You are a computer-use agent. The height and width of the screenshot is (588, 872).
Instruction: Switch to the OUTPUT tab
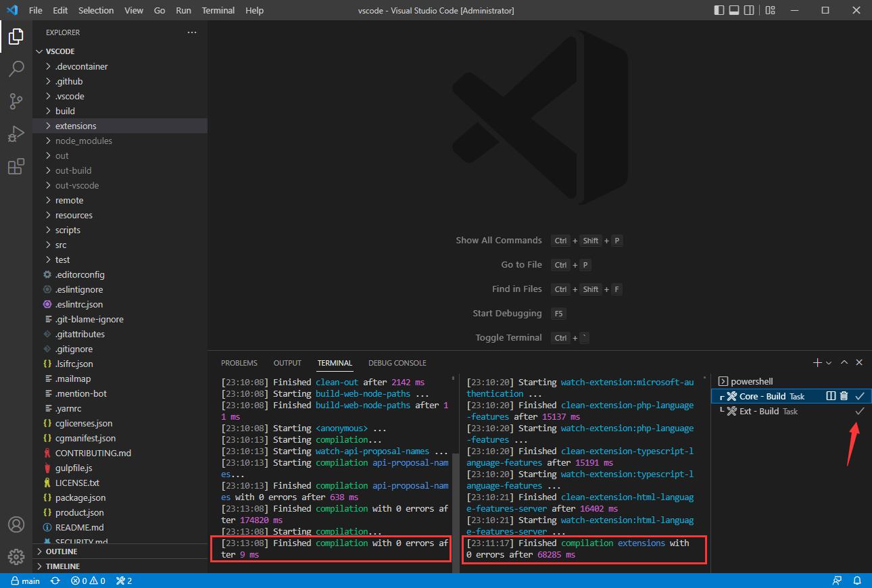click(287, 363)
